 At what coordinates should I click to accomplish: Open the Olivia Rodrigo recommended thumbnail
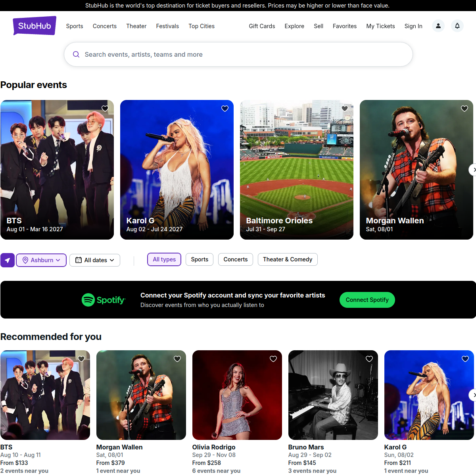pyautogui.click(x=237, y=395)
